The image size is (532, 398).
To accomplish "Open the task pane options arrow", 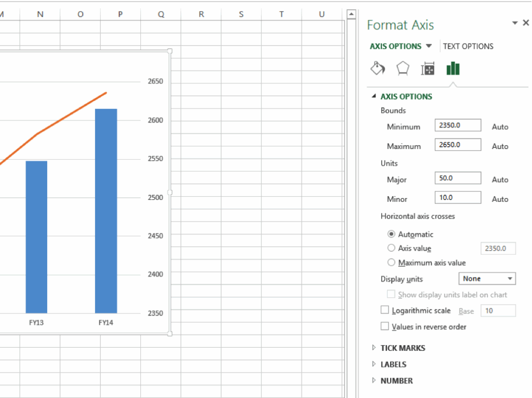I will (515, 23).
